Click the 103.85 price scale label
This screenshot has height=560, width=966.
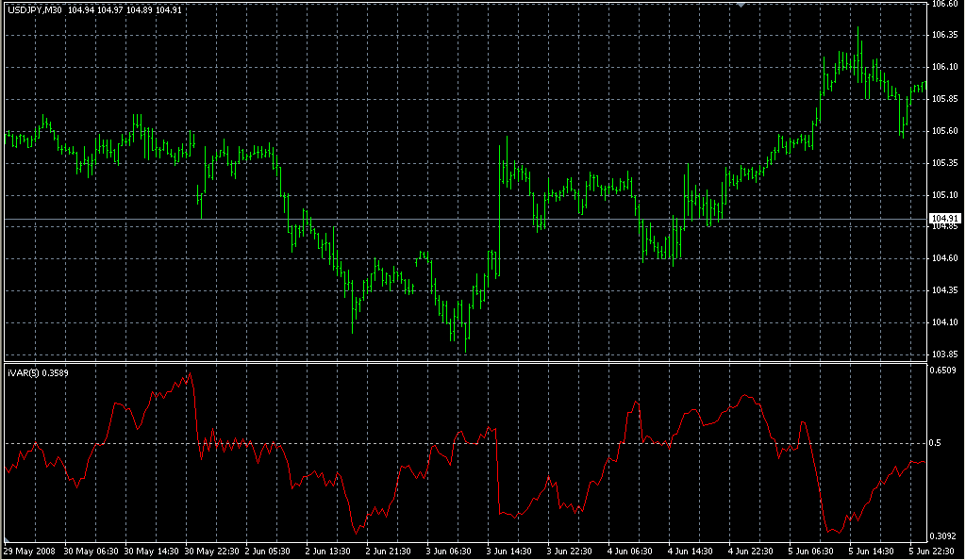(x=944, y=354)
